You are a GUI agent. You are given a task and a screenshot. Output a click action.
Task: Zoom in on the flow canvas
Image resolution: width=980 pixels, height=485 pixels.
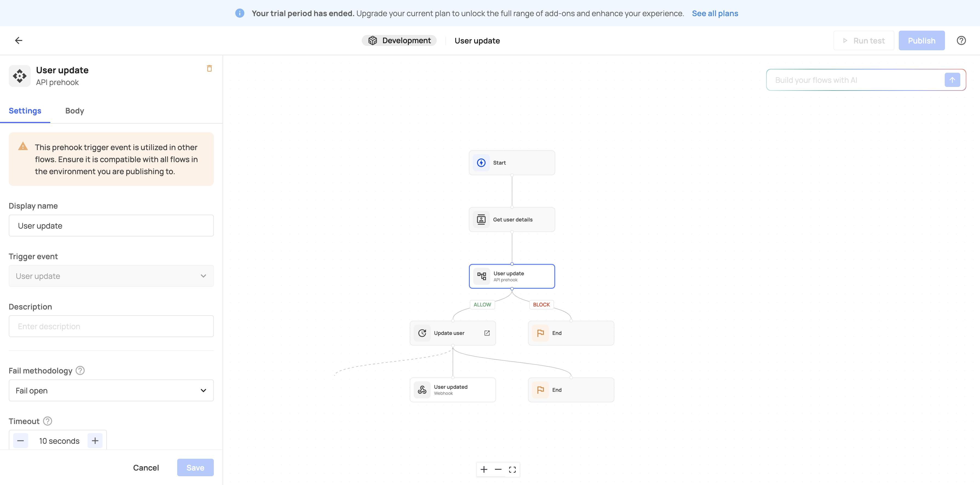coord(484,469)
